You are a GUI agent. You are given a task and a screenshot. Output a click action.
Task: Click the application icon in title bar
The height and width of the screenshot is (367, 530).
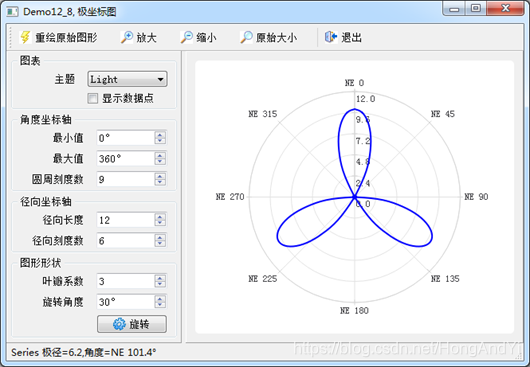point(13,12)
